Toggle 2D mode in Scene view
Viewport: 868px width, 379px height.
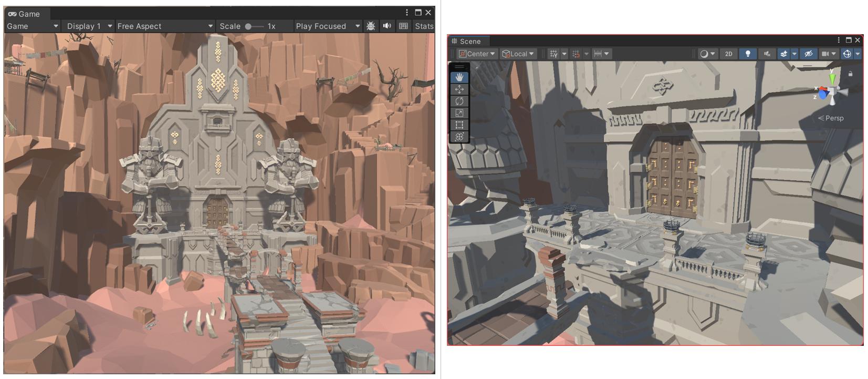pos(728,54)
